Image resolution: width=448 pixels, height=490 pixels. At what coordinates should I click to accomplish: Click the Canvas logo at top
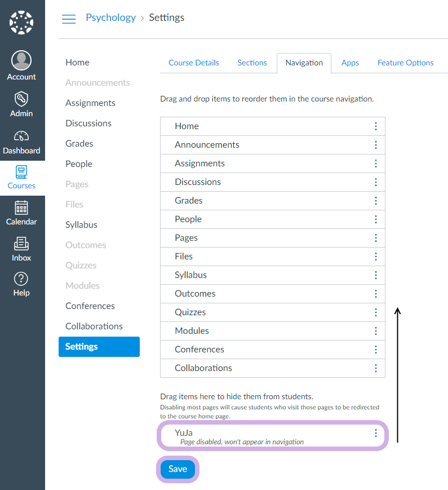coord(21,23)
